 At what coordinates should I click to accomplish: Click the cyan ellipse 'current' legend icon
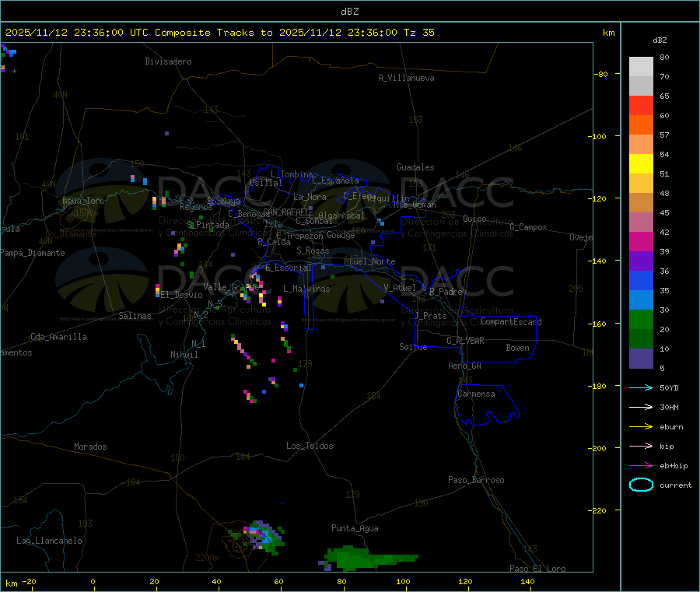641,485
